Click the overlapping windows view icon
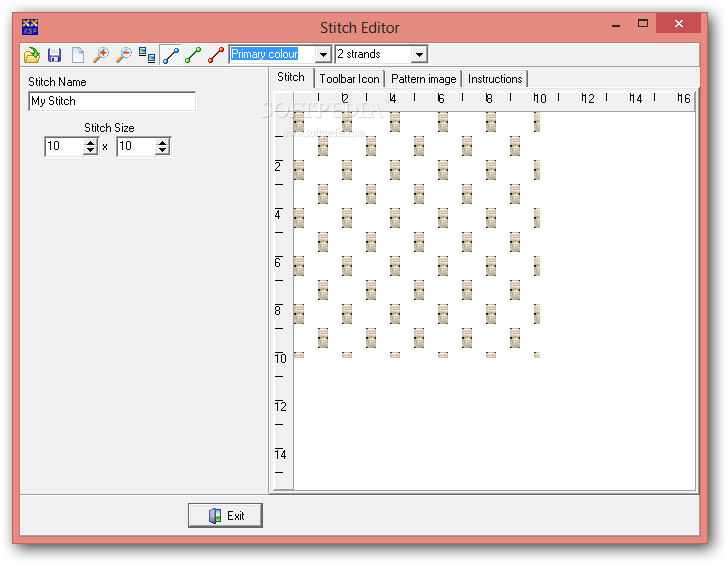Screen dimensions: 728x564 (x=147, y=55)
